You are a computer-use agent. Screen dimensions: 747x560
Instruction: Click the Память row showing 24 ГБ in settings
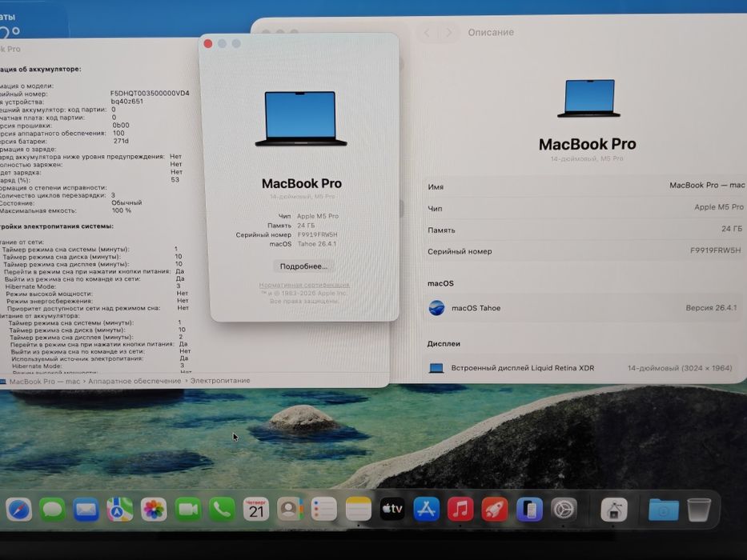(x=586, y=230)
